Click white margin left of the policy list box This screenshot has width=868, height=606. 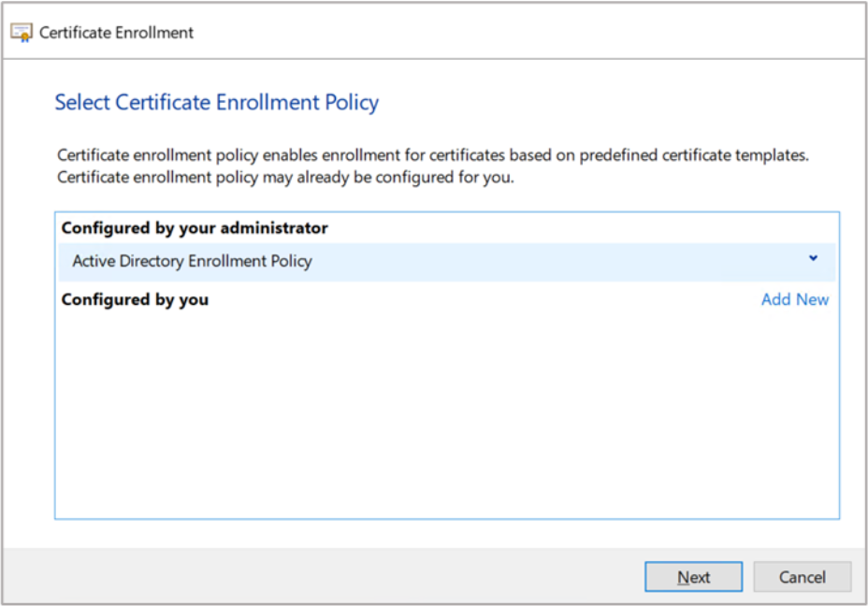(28, 374)
